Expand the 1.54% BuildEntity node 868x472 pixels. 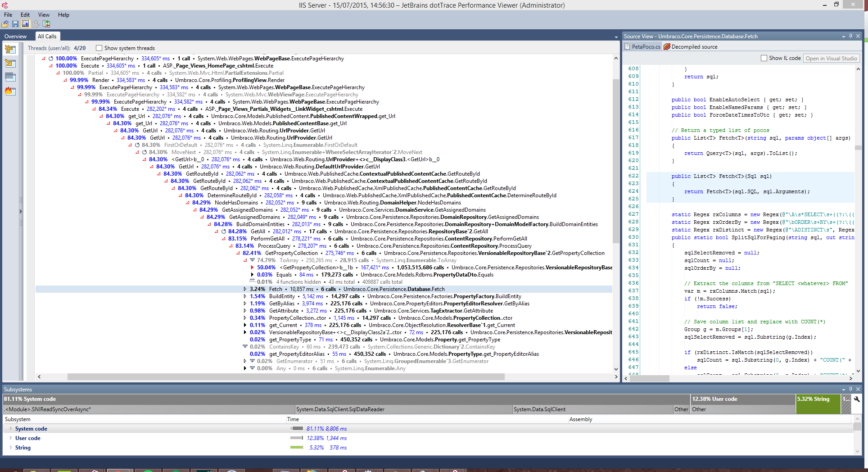point(245,296)
